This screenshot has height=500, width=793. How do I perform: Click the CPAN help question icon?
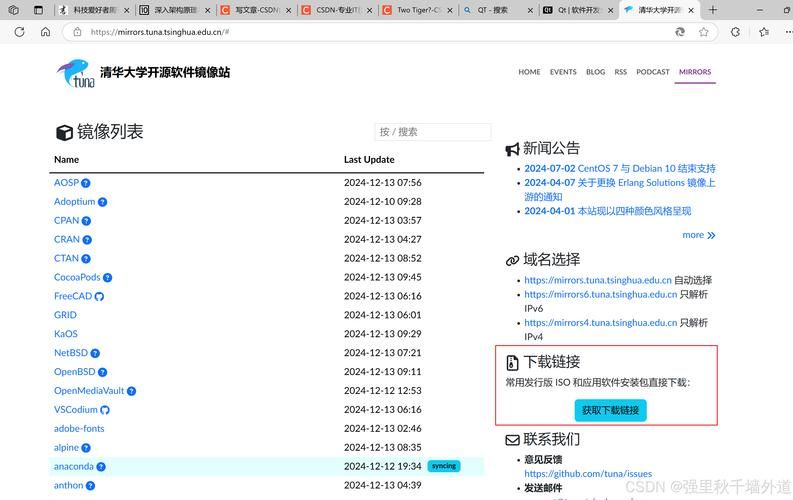(86, 221)
